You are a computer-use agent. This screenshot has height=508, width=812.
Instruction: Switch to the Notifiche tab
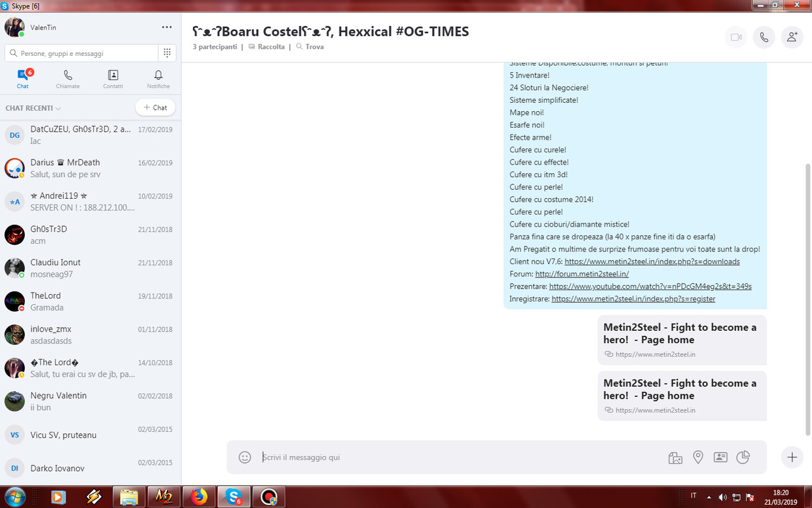point(159,79)
